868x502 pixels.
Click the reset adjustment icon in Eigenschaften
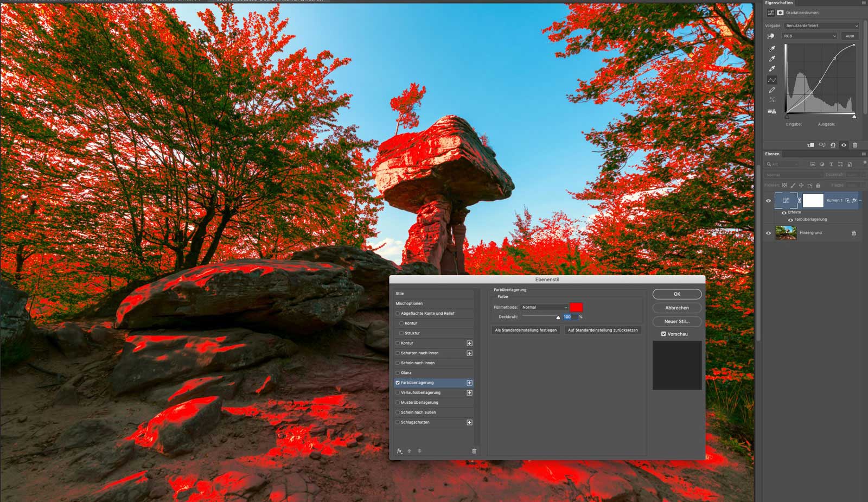click(833, 145)
